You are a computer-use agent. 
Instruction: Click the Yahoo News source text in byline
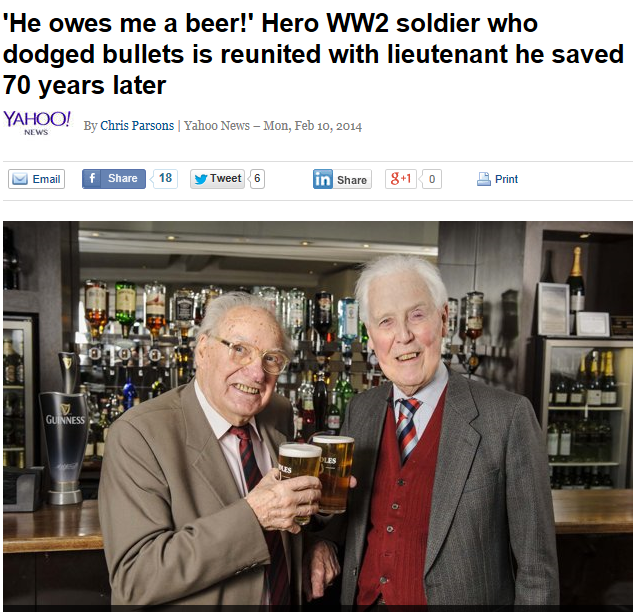click(217, 126)
